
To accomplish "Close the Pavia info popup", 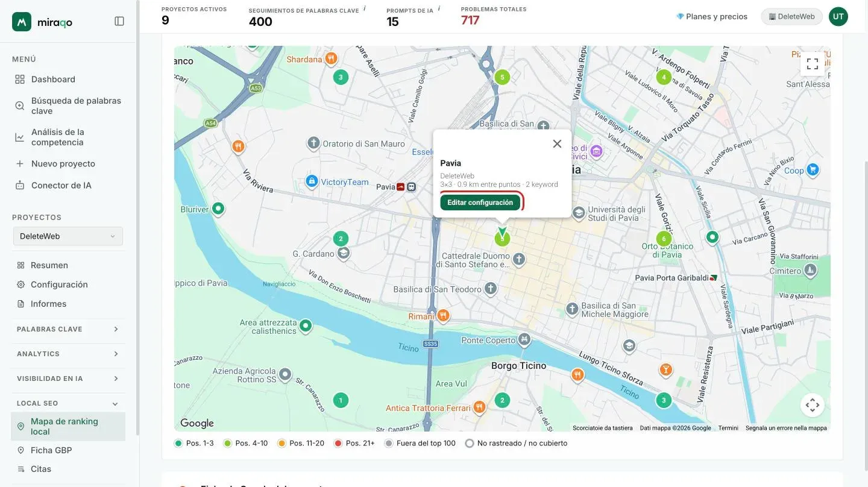I will pos(557,143).
